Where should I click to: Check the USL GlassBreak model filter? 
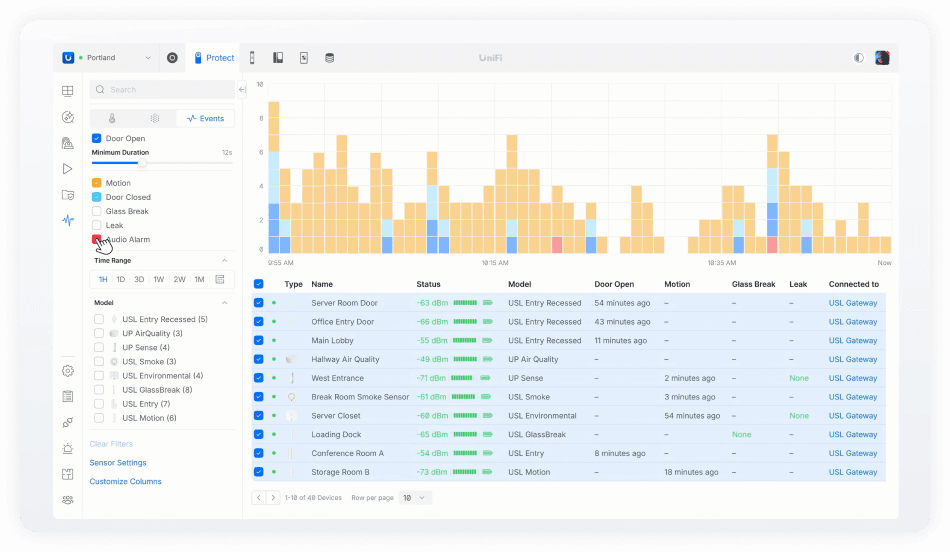point(99,390)
